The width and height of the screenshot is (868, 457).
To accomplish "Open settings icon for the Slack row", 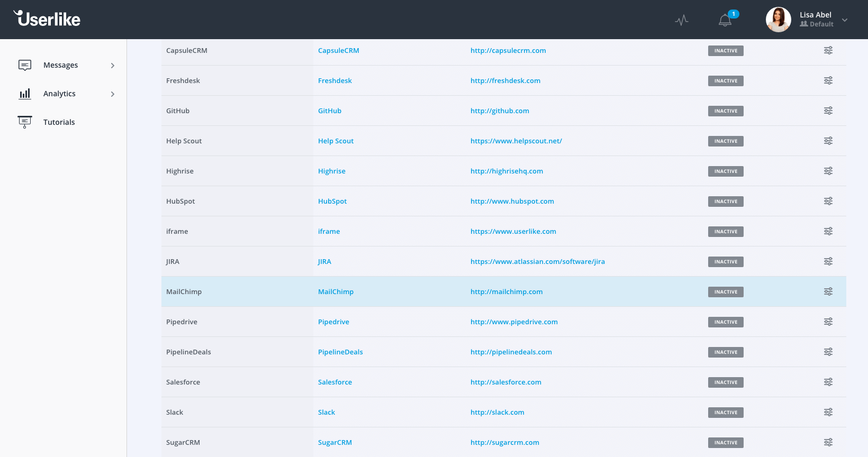I will tap(828, 413).
